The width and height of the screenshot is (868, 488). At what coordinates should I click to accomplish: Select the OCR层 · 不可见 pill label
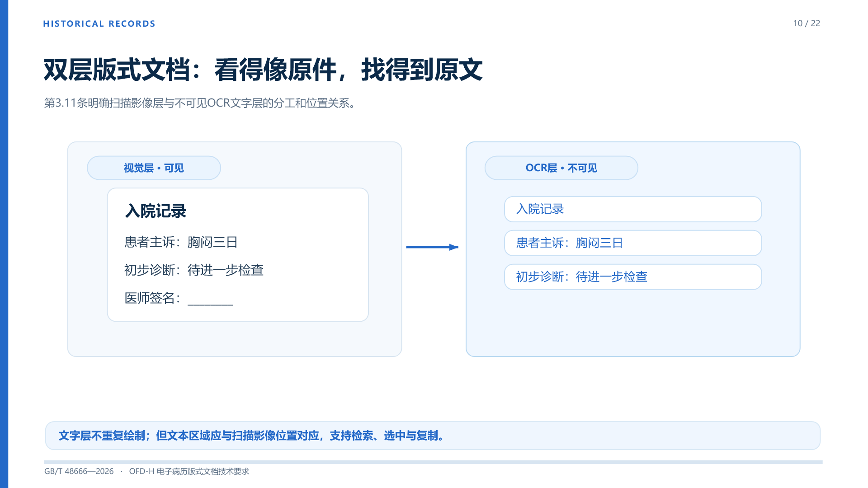561,168
